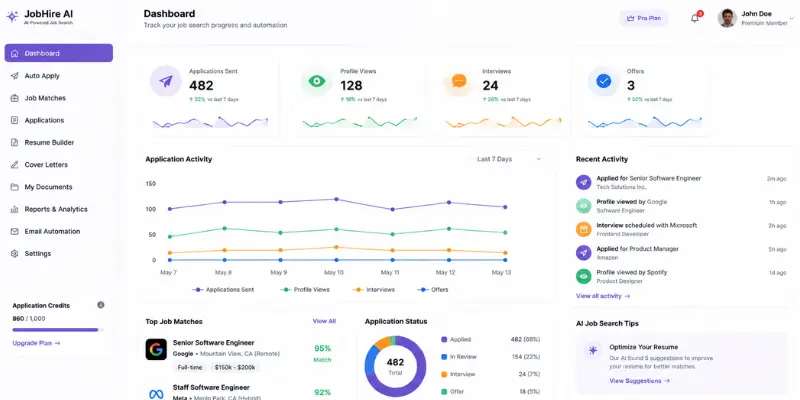Click the Applications Sent sparkline chart

(x=210, y=122)
